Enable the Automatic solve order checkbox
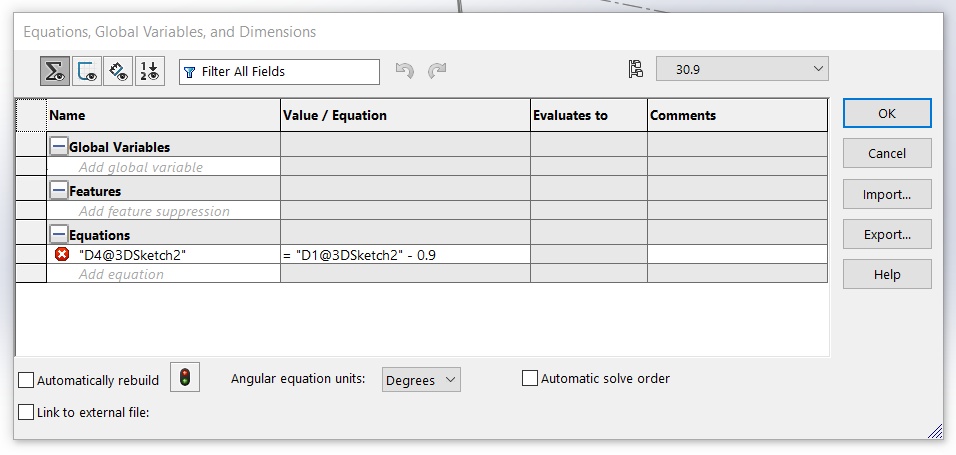Viewport: 956px width, 455px height. [x=529, y=378]
